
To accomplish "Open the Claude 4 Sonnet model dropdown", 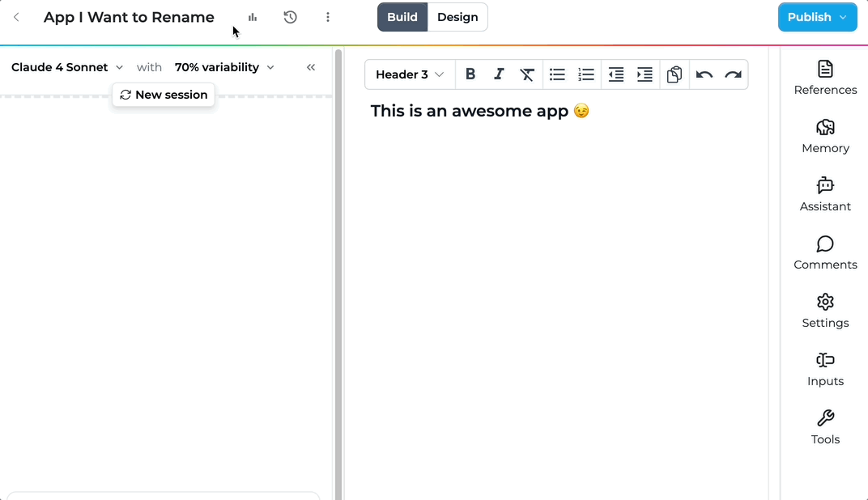I will click(x=67, y=67).
